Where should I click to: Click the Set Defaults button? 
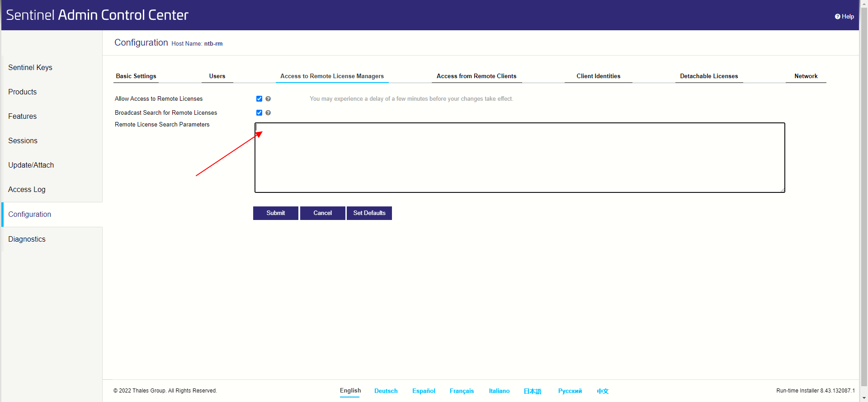pyautogui.click(x=369, y=213)
